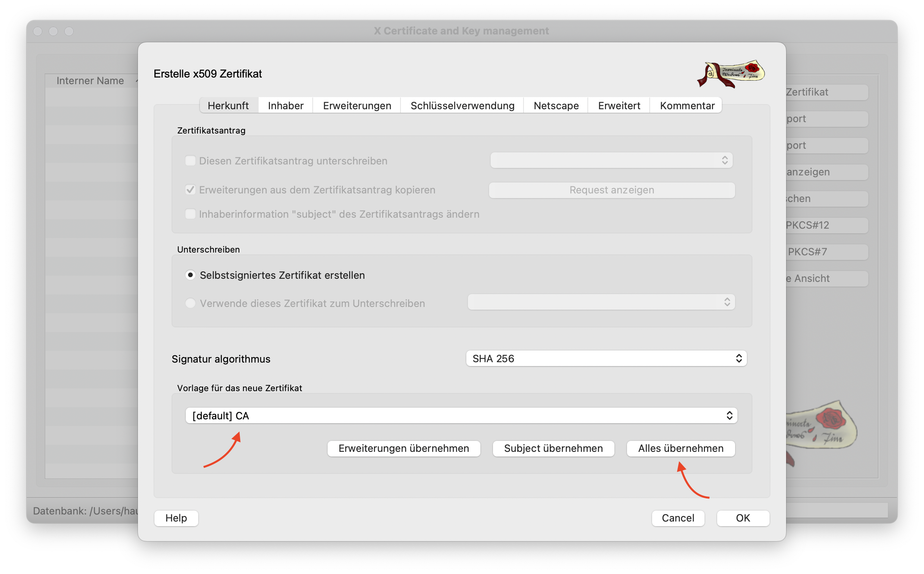Confirm the certificate creation with OK

click(x=743, y=518)
